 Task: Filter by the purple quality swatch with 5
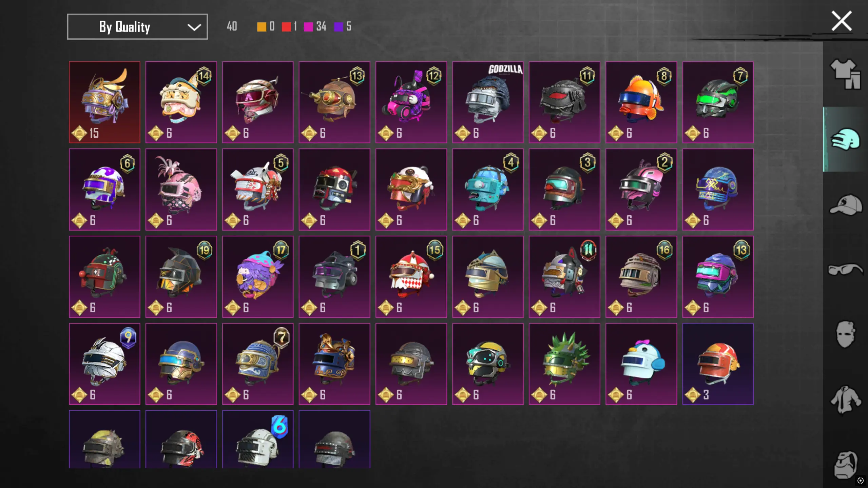coord(339,27)
